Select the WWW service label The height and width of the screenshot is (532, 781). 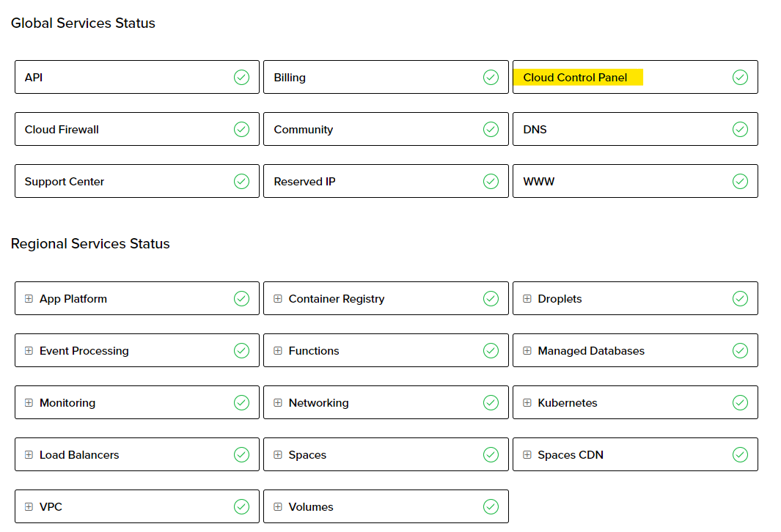[539, 182]
